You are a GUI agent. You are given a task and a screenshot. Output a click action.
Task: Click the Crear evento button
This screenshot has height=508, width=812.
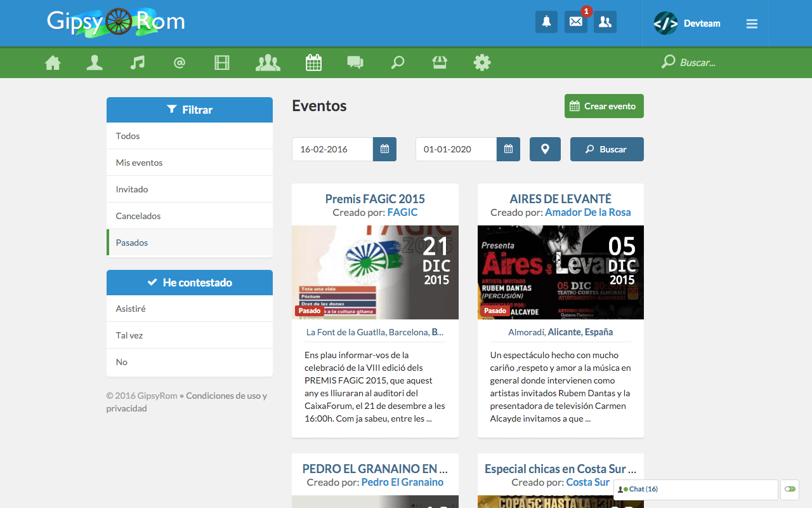604,106
